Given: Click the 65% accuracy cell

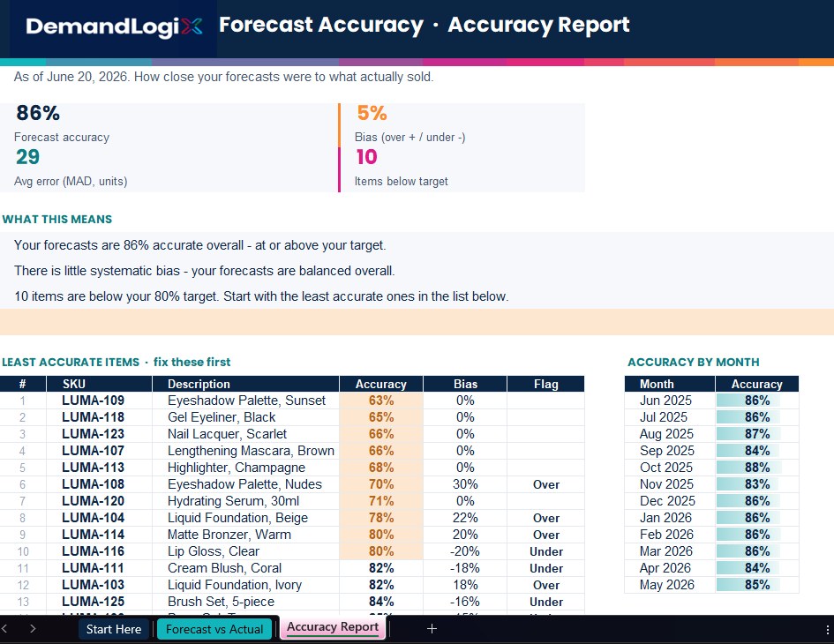Looking at the screenshot, I should tap(381, 417).
